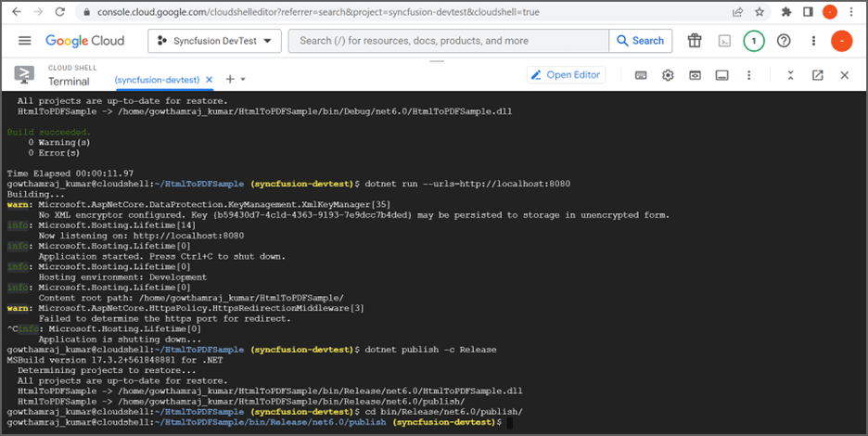The height and width of the screenshot is (436, 868).
Task: Open the header settings three-dot menu
Action: 813,41
